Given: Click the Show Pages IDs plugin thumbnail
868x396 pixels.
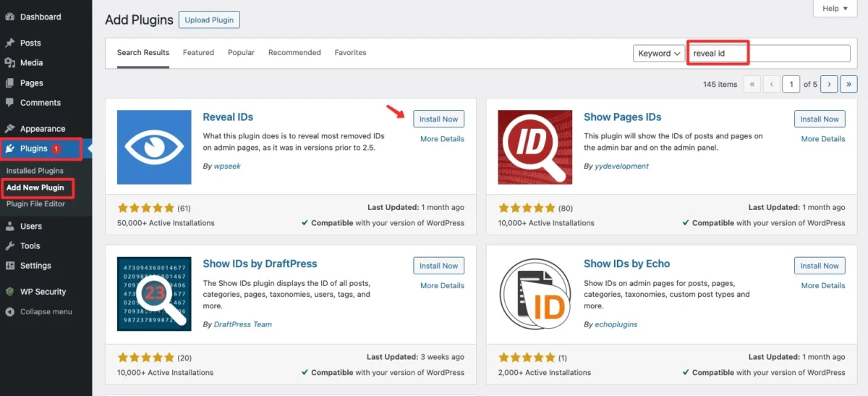Looking at the screenshot, I should tap(535, 147).
